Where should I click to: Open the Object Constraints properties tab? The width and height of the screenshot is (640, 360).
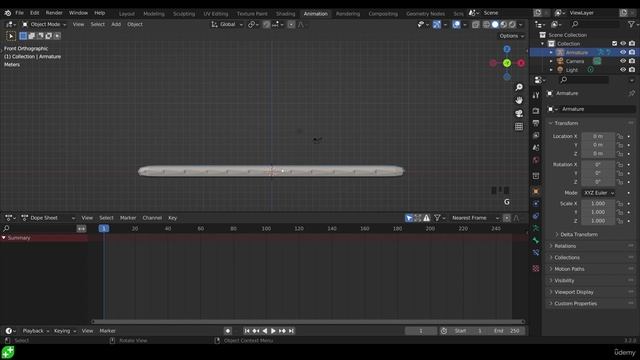tap(536, 216)
